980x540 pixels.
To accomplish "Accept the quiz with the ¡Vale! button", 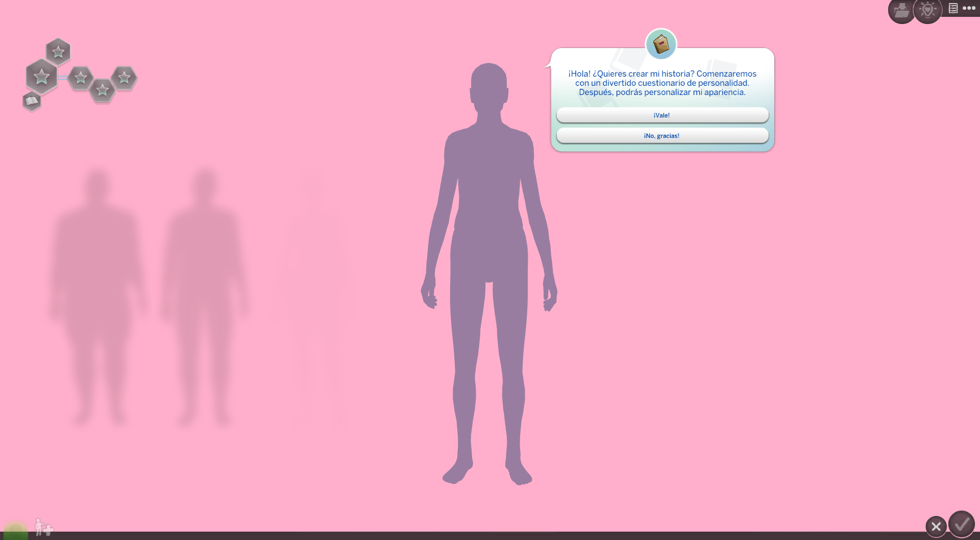I will [662, 115].
